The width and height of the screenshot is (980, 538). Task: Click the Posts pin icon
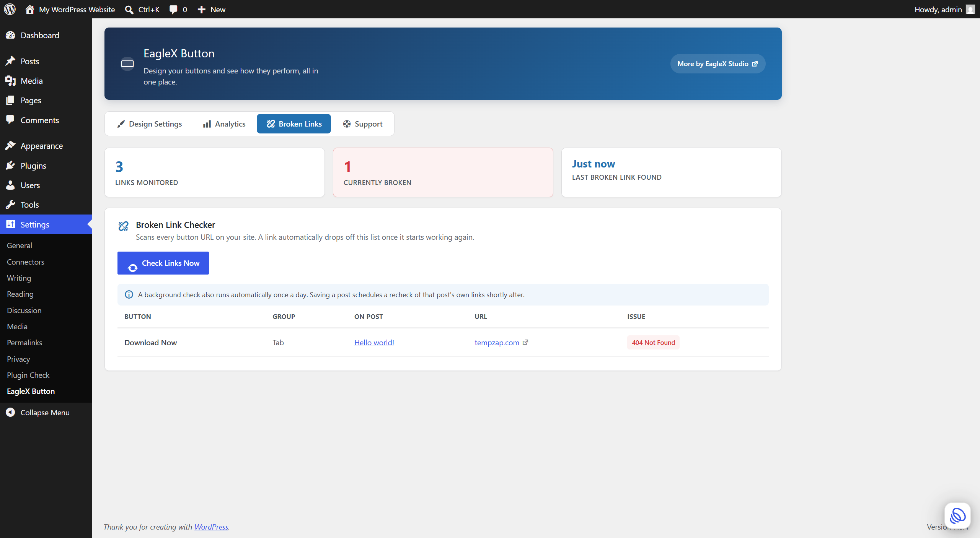[10, 61]
